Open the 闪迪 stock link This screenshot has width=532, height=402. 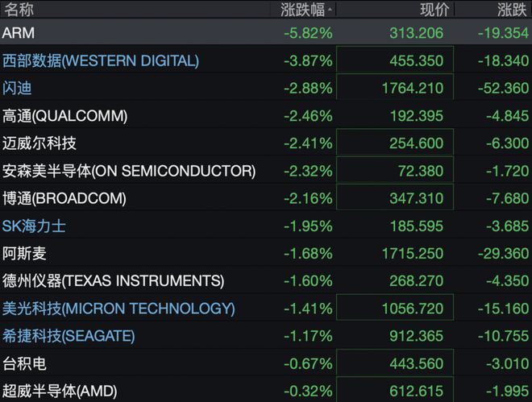(x=17, y=88)
